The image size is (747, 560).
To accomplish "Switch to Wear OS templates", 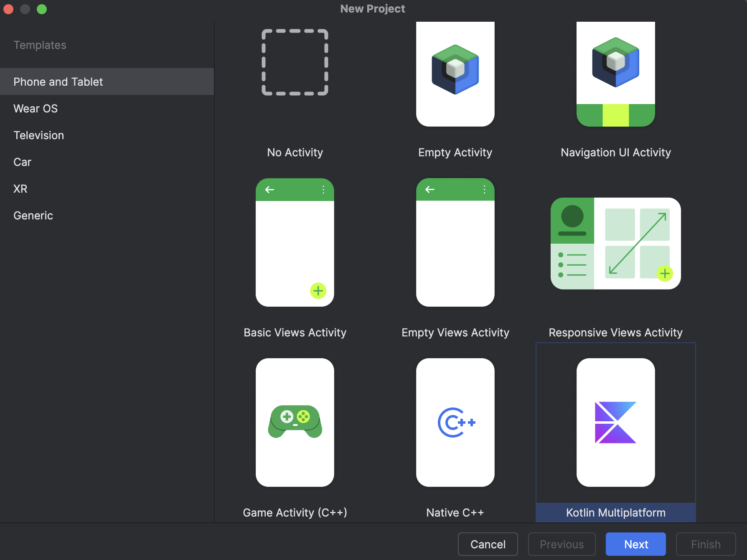I will [36, 109].
